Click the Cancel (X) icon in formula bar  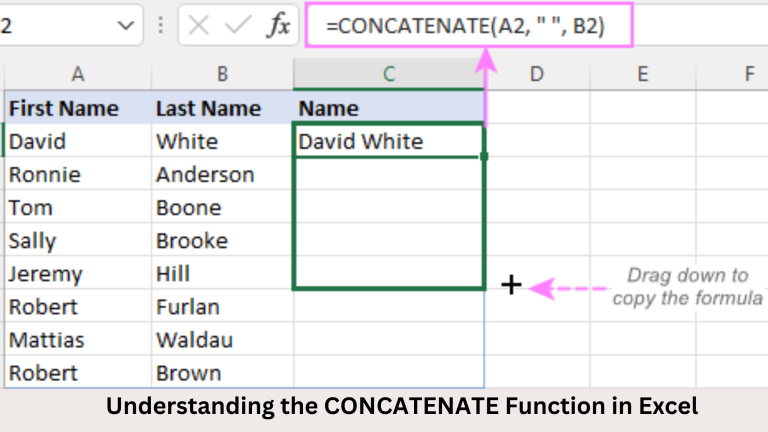(x=199, y=26)
